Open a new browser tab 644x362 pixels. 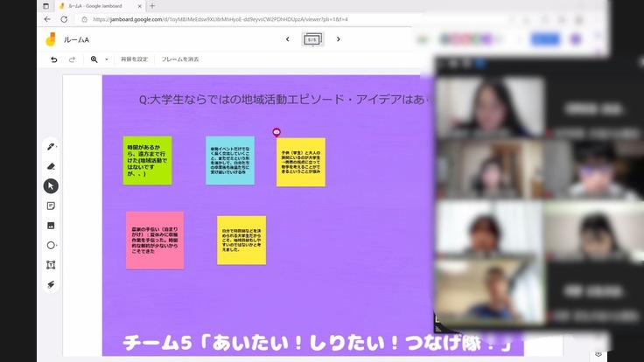pyautogui.click(x=152, y=5)
